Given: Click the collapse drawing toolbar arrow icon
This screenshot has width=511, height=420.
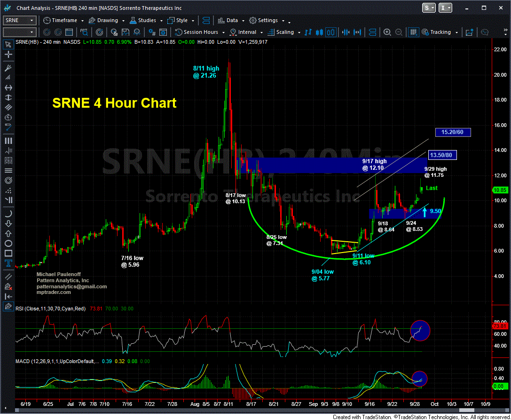Looking at the screenshot, I should (x=8, y=296).
